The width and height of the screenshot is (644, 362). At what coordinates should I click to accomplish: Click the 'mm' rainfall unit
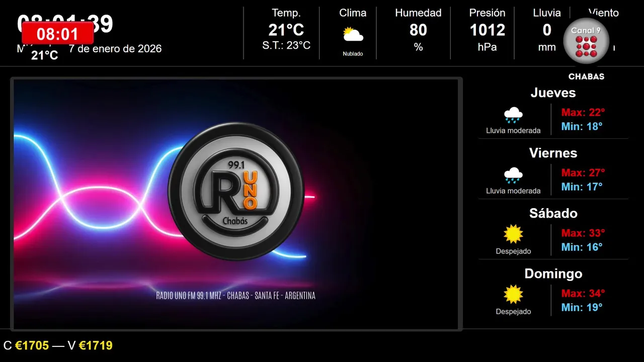[547, 47]
